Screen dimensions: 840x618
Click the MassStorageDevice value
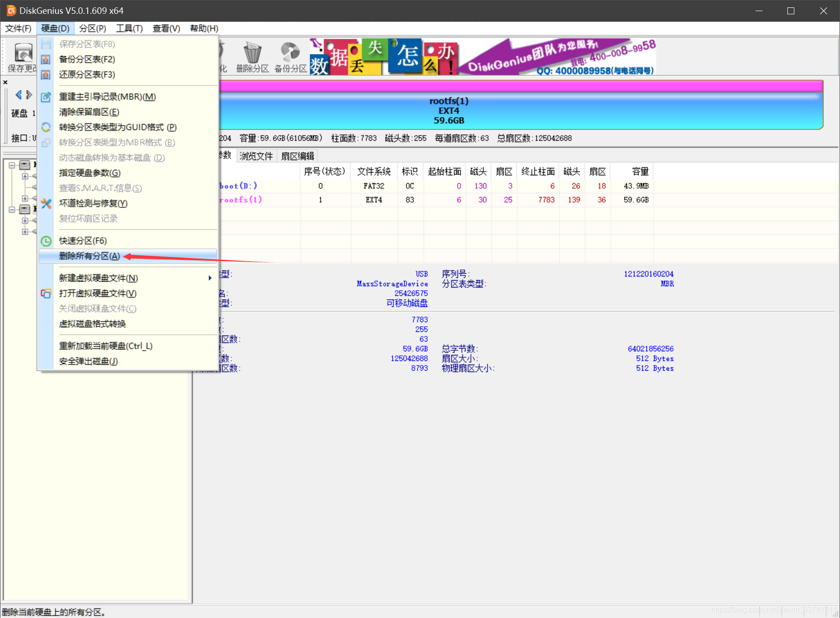[x=392, y=284]
